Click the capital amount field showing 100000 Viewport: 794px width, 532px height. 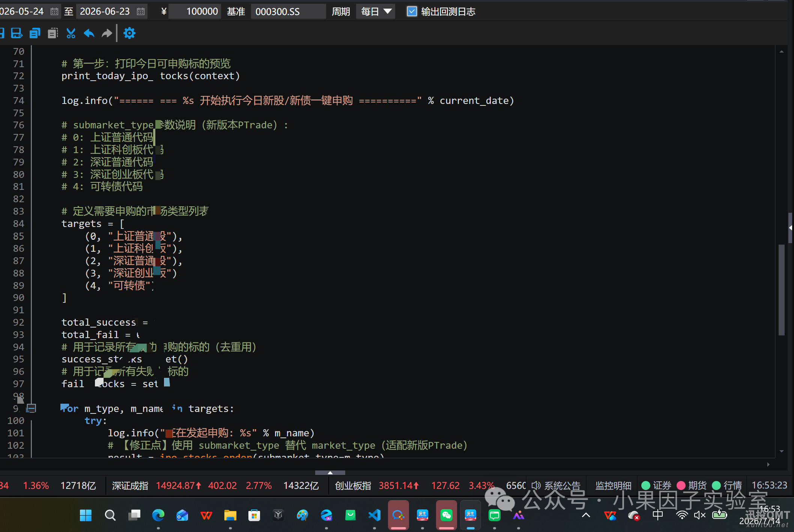[x=195, y=12]
